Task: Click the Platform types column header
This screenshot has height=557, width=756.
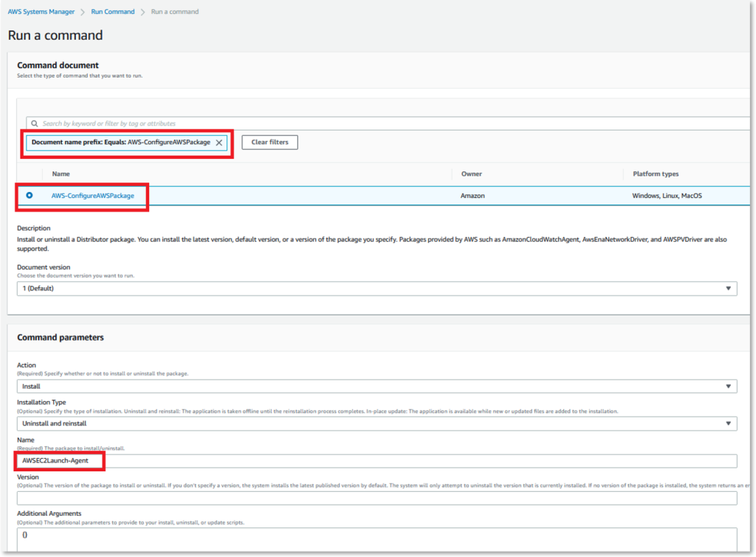Action: click(x=656, y=174)
